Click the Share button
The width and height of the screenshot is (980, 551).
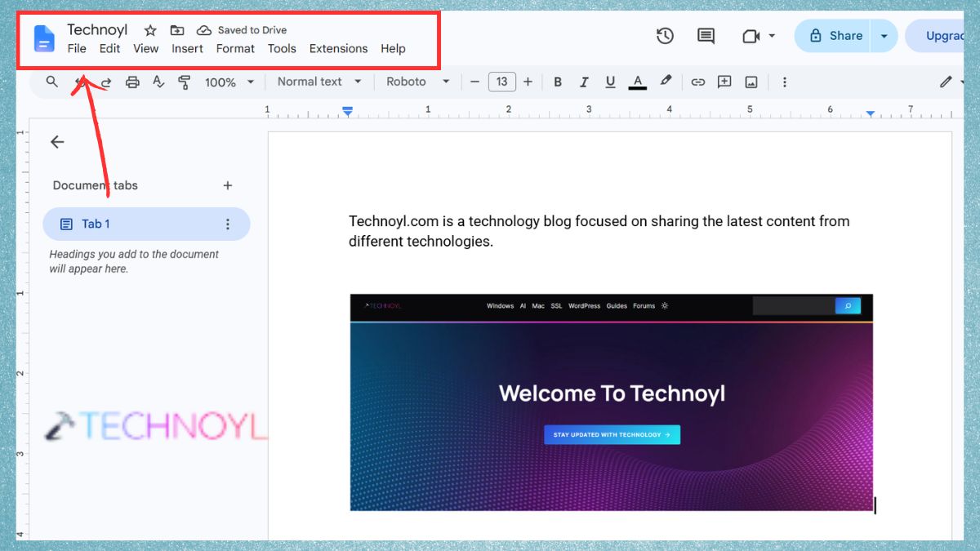coord(835,36)
